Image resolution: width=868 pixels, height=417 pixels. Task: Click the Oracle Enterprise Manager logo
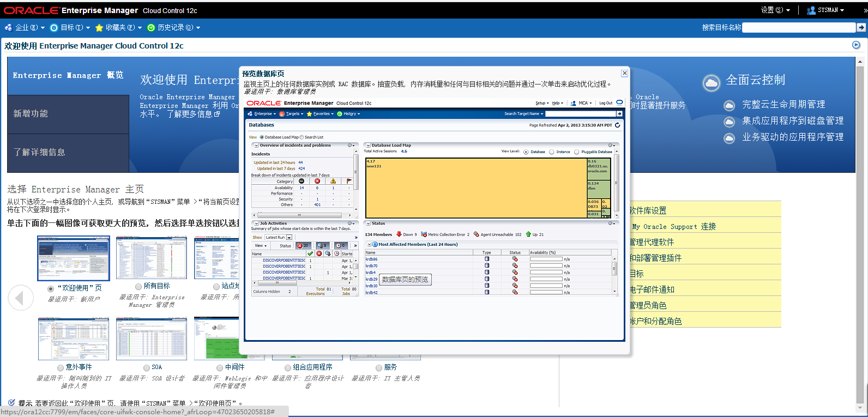[x=71, y=10]
